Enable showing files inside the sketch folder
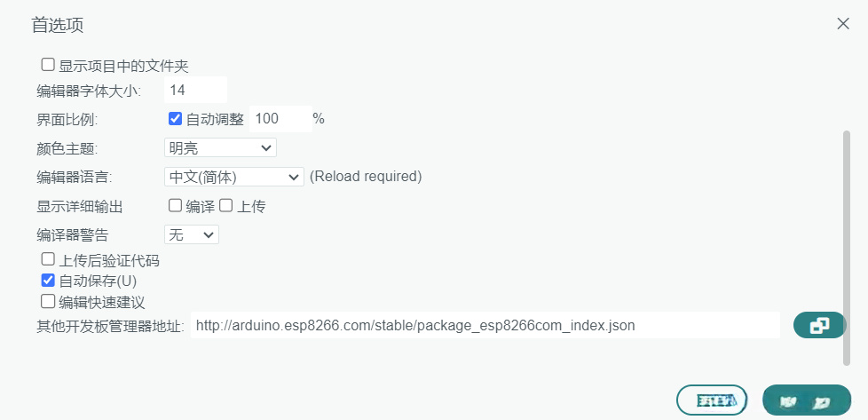 (48, 64)
